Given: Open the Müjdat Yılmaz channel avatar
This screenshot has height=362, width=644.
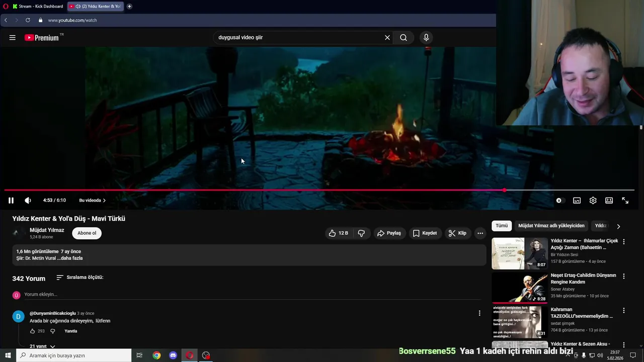Looking at the screenshot, I should click(18, 233).
